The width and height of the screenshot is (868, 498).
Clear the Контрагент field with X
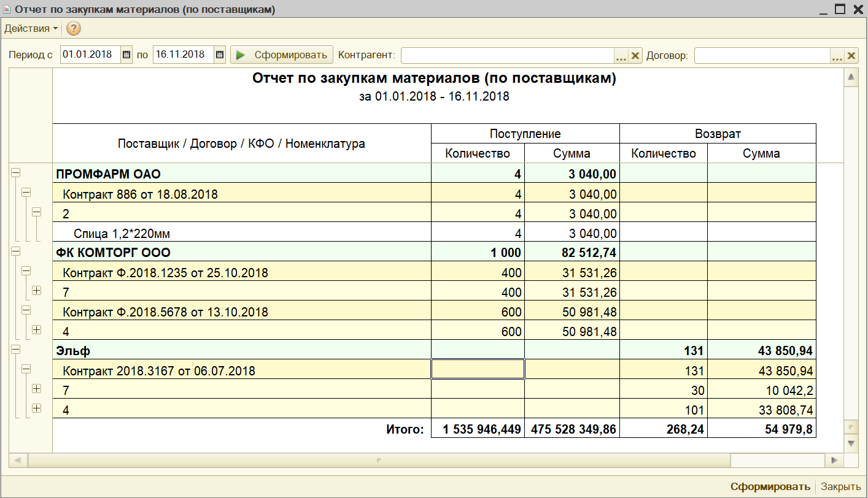(x=635, y=55)
